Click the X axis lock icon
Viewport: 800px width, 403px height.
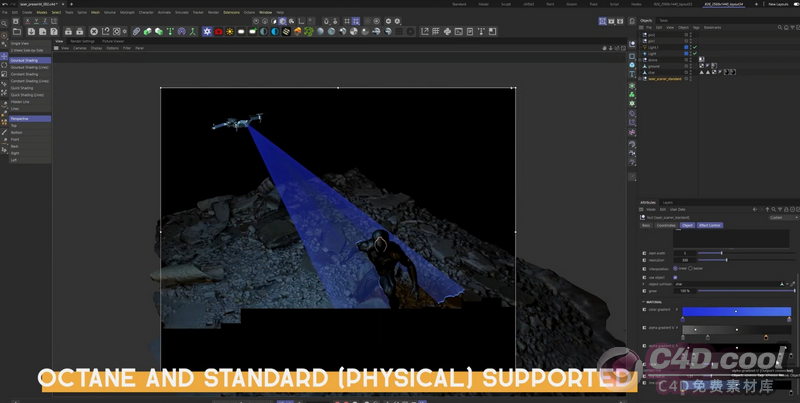pos(28,21)
